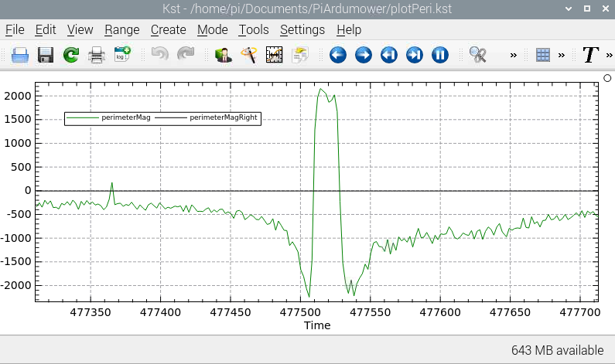Image resolution: width=615 pixels, height=364 pixels.
Task: Open the File menu
Action: 15,30
